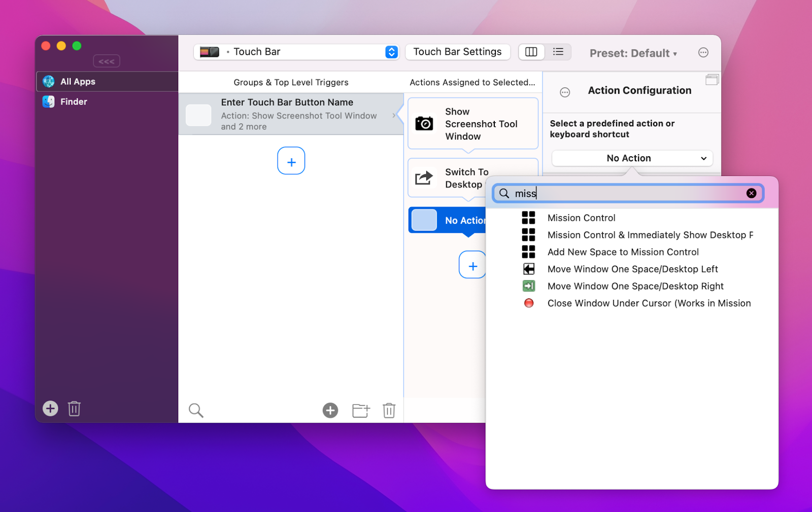Delete trigger using the bottom trash icon
This screenshot has width=812, height=512.
point(389,411)
